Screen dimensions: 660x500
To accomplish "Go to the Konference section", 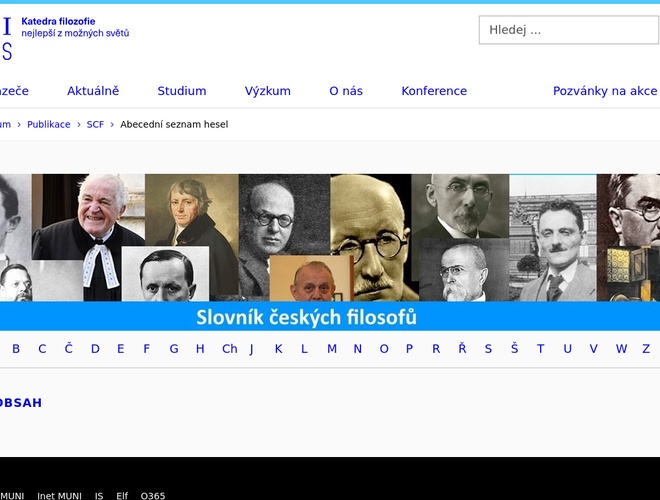I will click(x=434, y=91).
